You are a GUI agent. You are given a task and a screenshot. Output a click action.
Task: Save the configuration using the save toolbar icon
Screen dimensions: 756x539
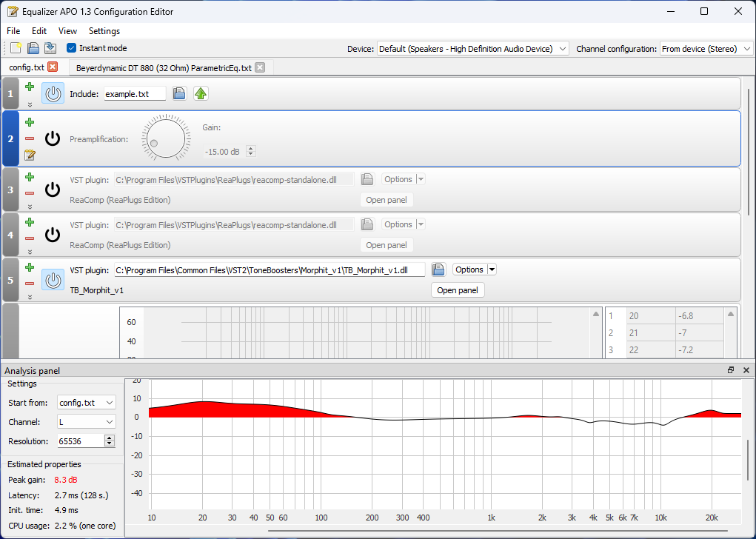[x=49, y=47]
